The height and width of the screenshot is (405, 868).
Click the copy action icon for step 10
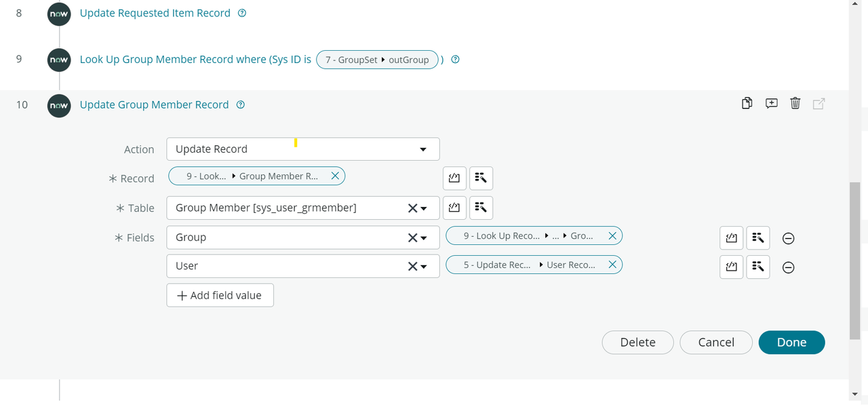click(x=747, y=104)
